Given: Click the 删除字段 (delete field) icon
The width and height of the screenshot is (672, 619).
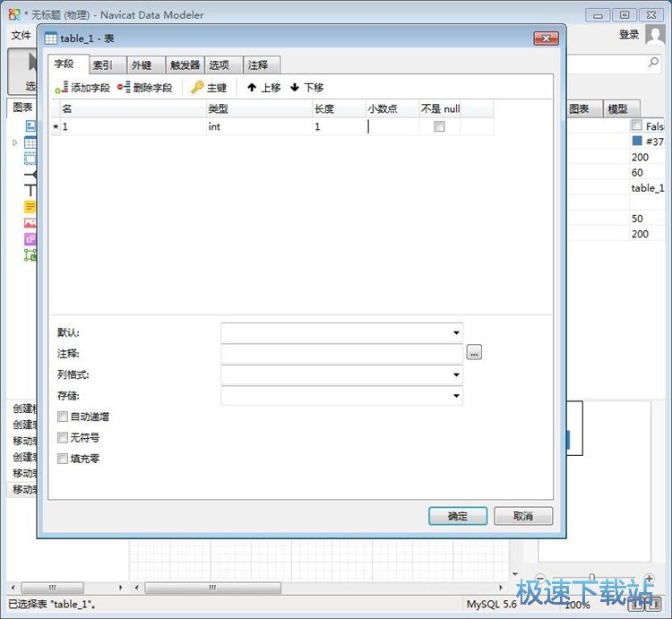Looking at the screenshot, I should (x=124, y=88).
